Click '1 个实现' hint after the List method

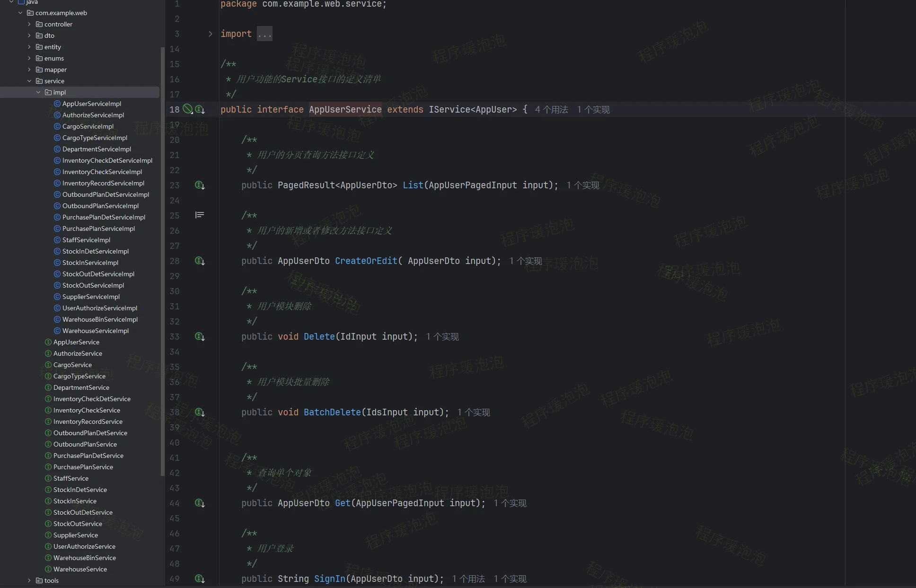[583, 185]
